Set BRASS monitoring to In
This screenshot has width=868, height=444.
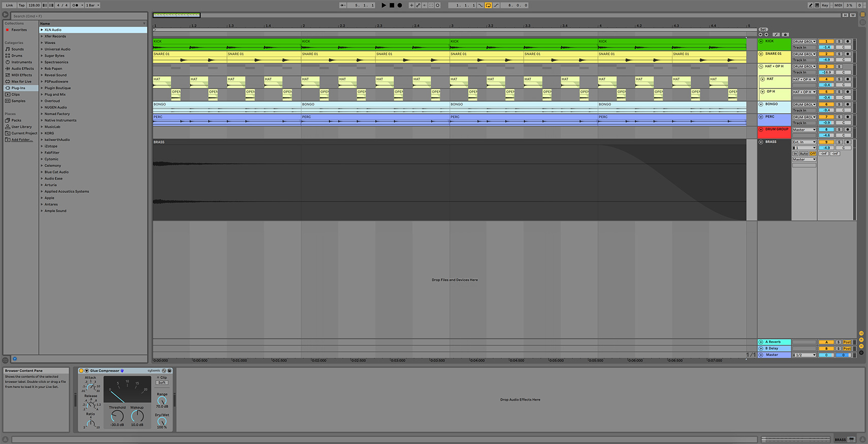[795, 154]
